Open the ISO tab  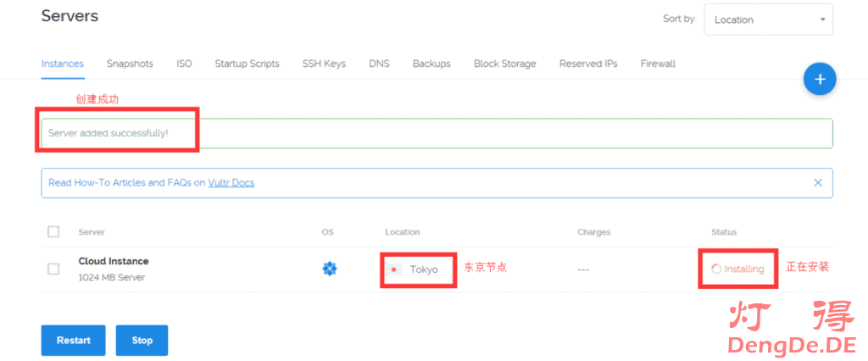click(184, 64)
